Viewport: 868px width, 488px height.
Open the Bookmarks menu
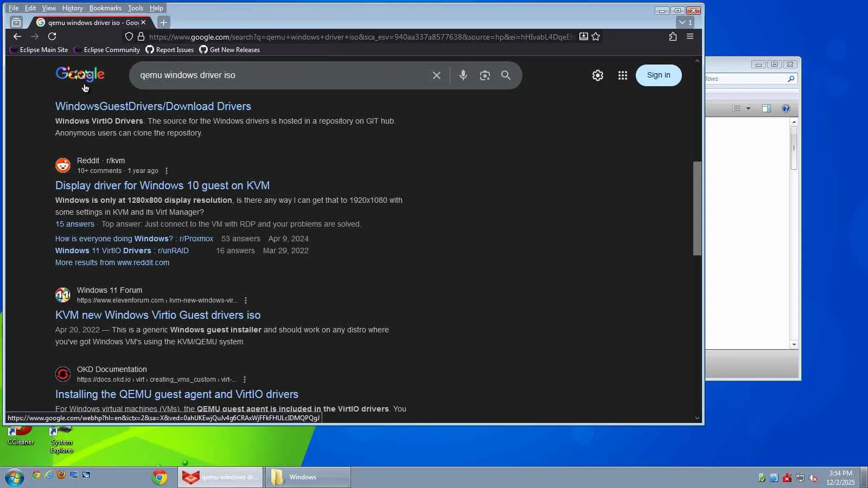(105, 8)
